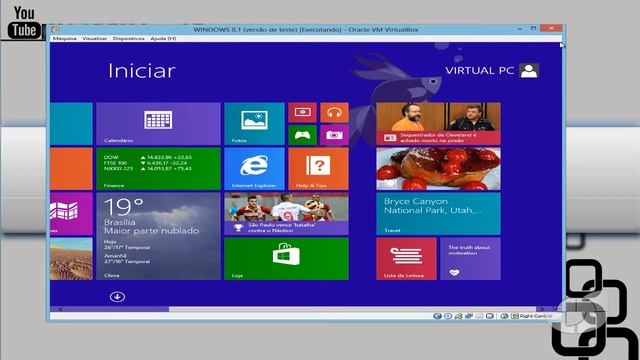Viewport: 640px width, 360px height.
Task: Click the VIRTUAL PC user name
Action: pos(480,71)
